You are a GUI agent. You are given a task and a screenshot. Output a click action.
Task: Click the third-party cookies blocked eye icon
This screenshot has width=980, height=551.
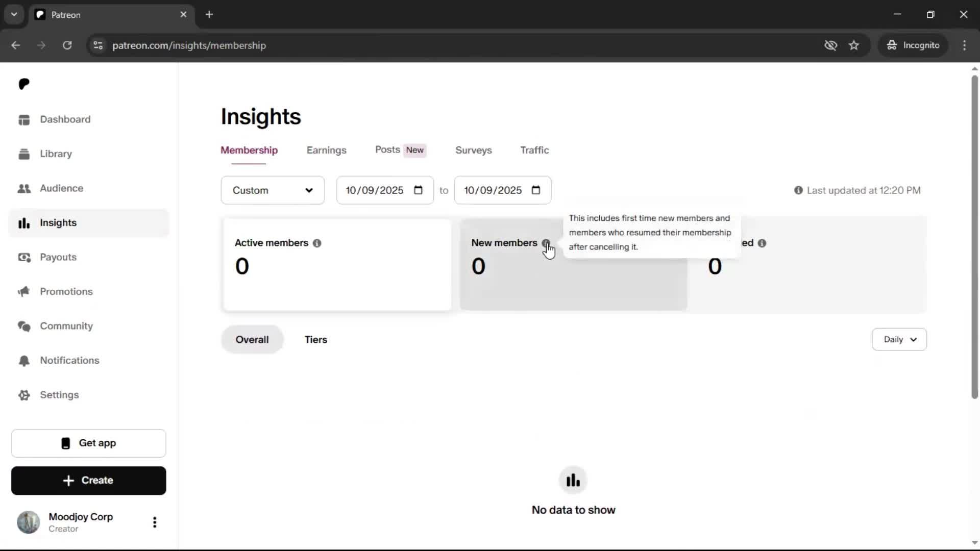[830, 45]
